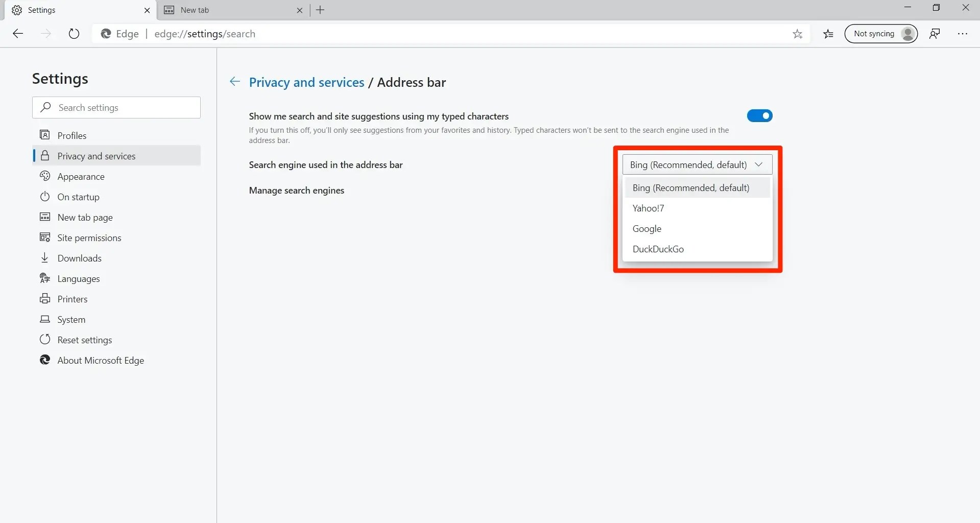The image size is (980, 523).
Task: Click the Address bar page heading
Action: tap(412, 82)
